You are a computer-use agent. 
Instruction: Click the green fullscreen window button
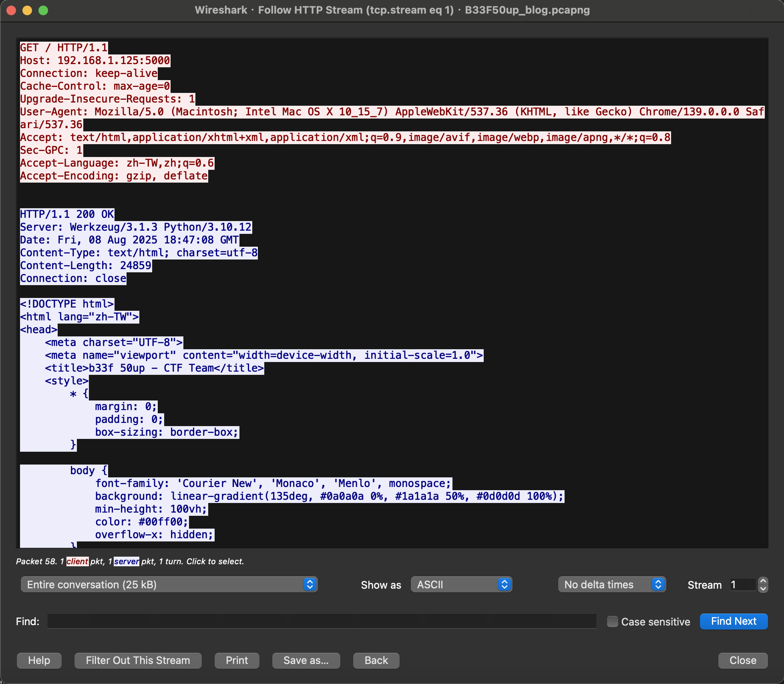[43, 10]
